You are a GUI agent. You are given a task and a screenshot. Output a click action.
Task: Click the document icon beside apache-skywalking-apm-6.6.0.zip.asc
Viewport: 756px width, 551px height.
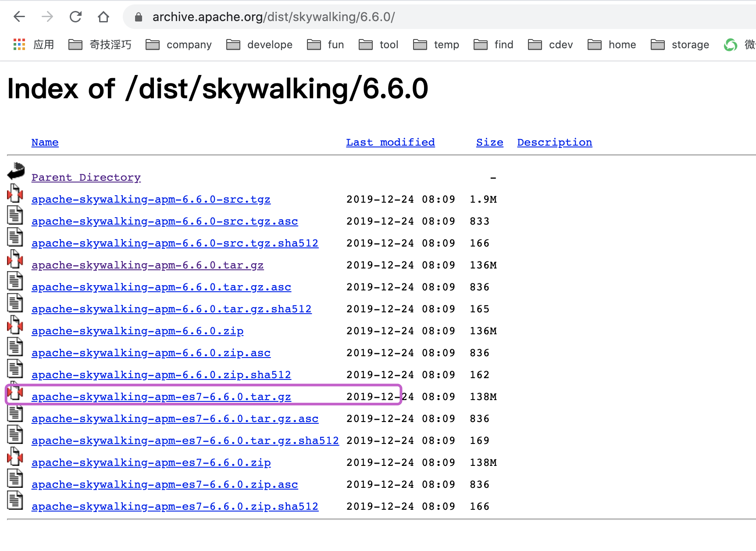[15, 347]
